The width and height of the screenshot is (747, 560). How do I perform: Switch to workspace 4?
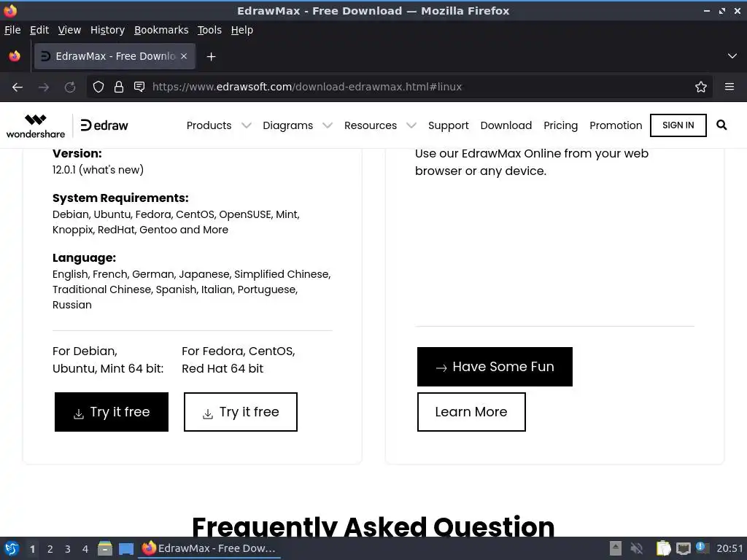pos(85,549)
